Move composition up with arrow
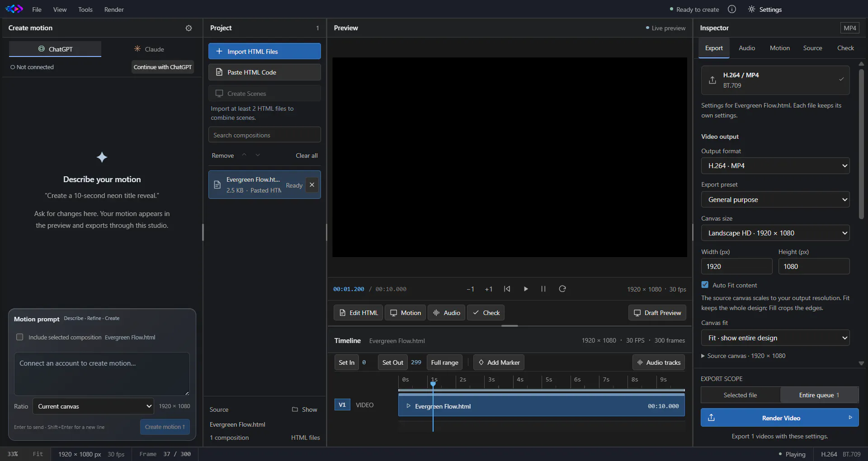Viewport: 868px width, 461px height. point(244,155)
